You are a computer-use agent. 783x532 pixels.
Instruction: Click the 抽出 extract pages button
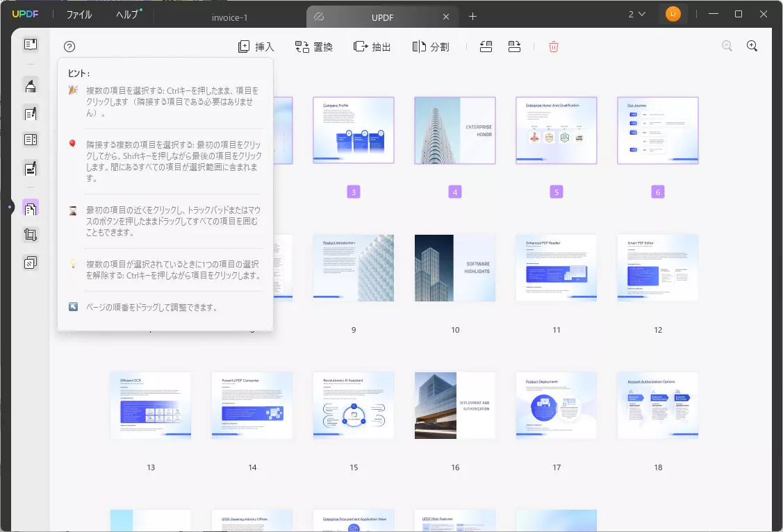pyautogui.click(x=372, y=47)
